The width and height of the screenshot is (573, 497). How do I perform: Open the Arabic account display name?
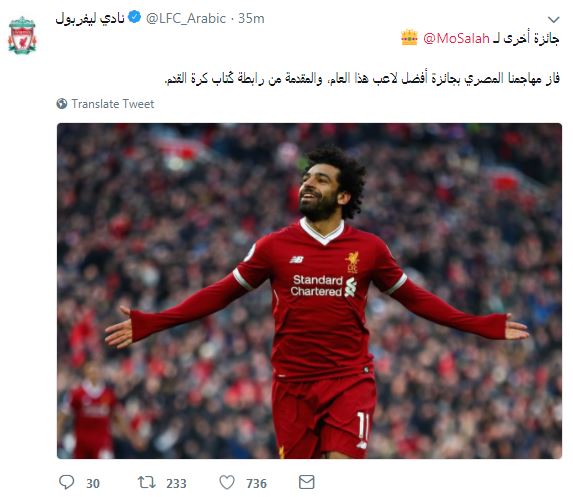point(90,18)
